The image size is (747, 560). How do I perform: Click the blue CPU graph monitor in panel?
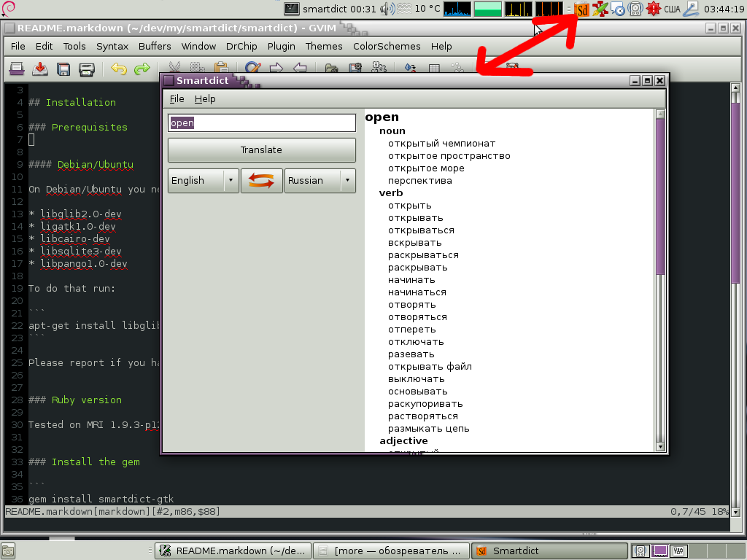[457, 9]
